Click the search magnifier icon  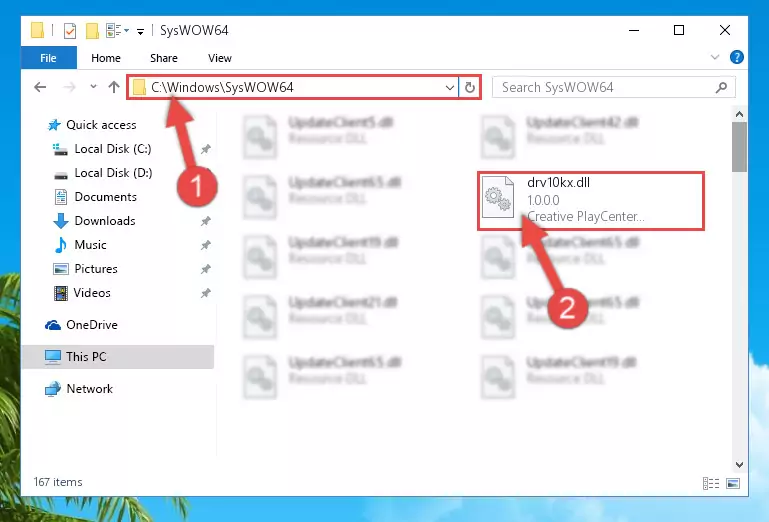(x=721, y=87)
